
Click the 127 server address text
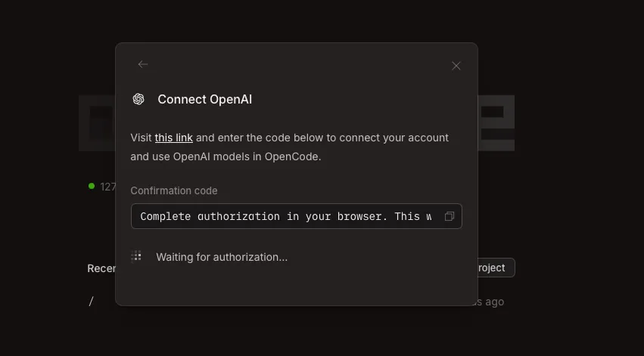tap(107, 186)
